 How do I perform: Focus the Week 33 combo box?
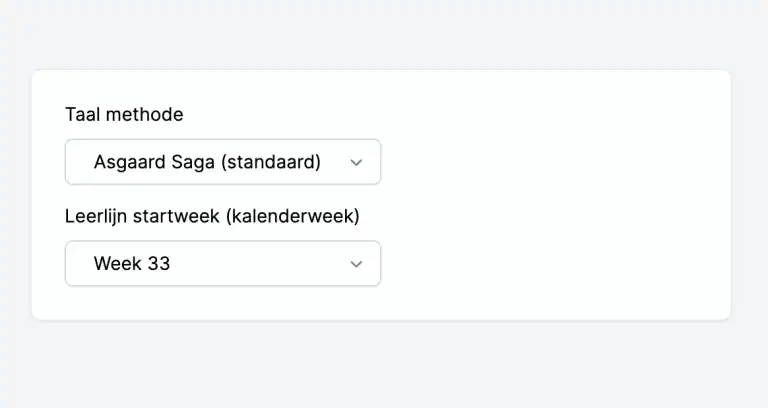pyautogui.click(x=222, y=264)
